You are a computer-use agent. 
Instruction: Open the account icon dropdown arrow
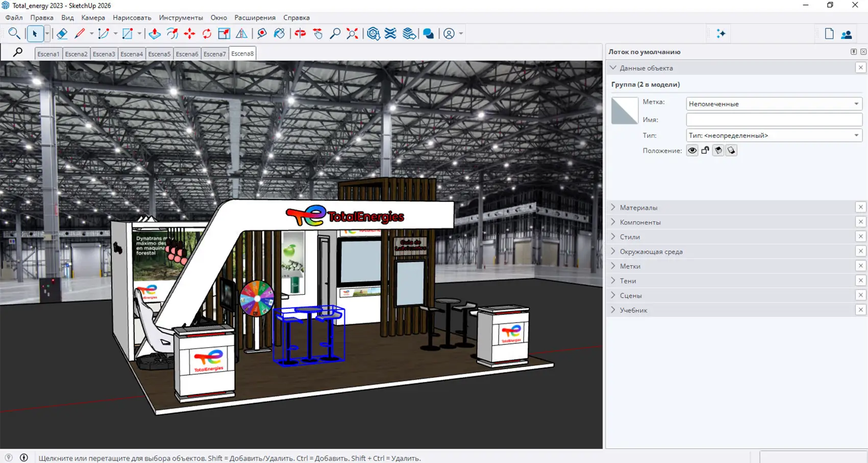[461, 34]
